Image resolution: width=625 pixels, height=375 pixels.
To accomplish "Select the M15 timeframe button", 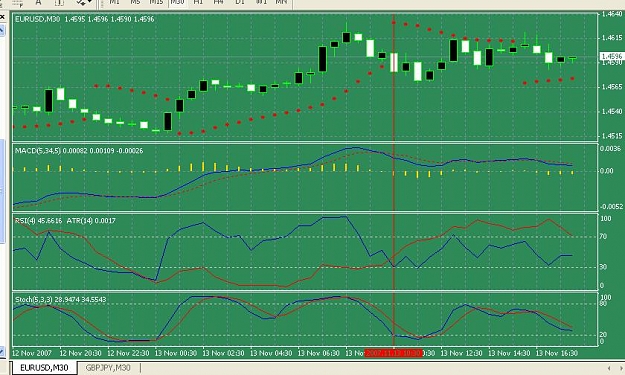I will tap(156, 2).
